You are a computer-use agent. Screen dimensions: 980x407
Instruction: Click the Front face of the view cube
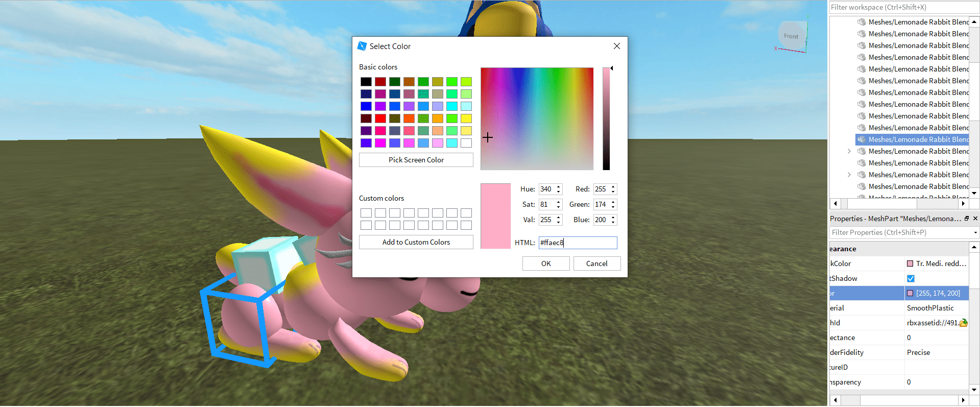pyautogui.click(x=791, y=36)
